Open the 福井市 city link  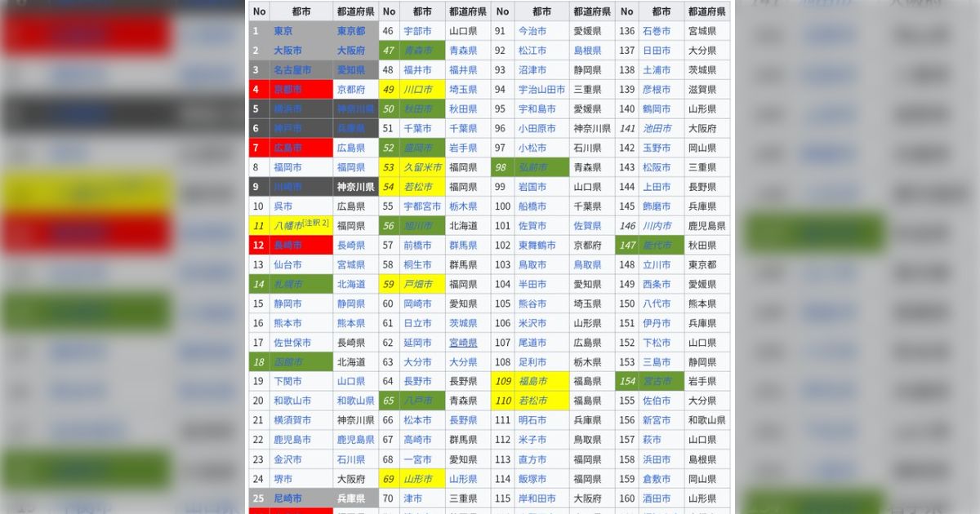pos(418,70)
